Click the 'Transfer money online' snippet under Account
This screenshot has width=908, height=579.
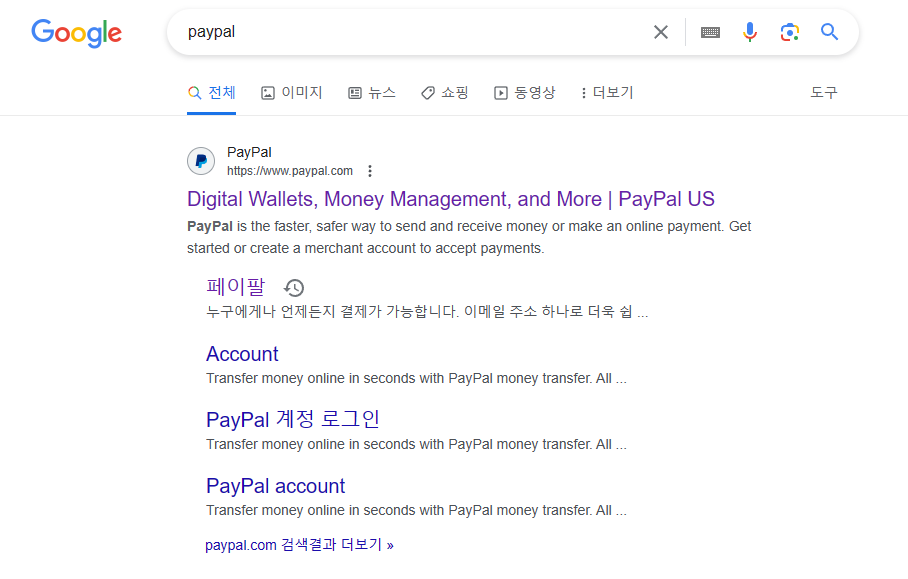pyautogui.click(x=416, y=378)
